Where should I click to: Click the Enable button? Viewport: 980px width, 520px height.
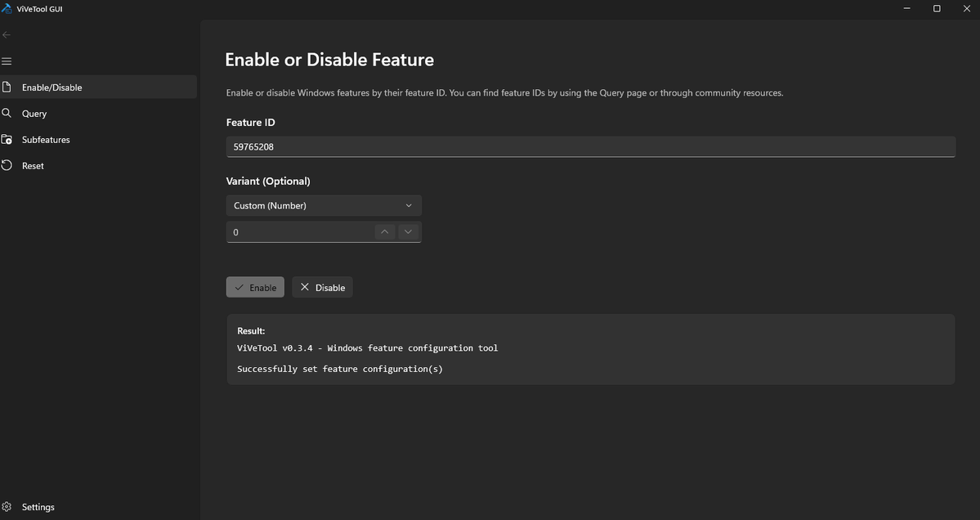click(x=255, y=288)
